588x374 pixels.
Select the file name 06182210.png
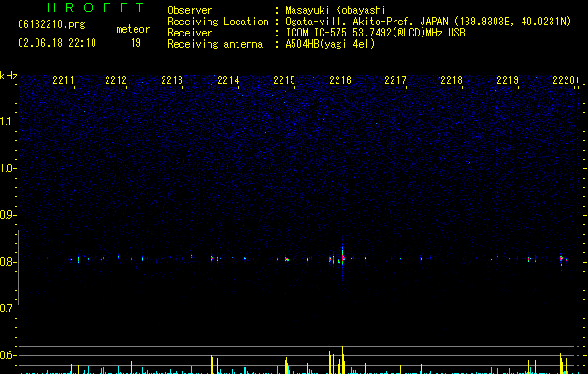tap(51, 25)
